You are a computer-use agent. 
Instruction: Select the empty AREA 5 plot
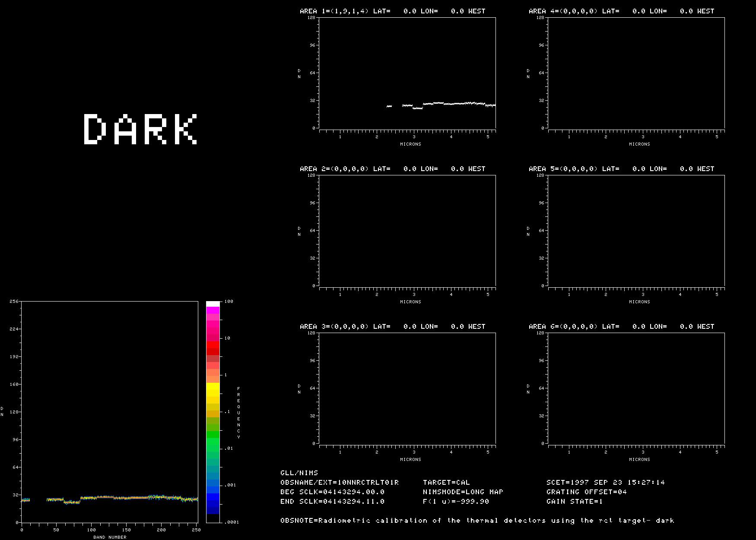pos(636,230)
